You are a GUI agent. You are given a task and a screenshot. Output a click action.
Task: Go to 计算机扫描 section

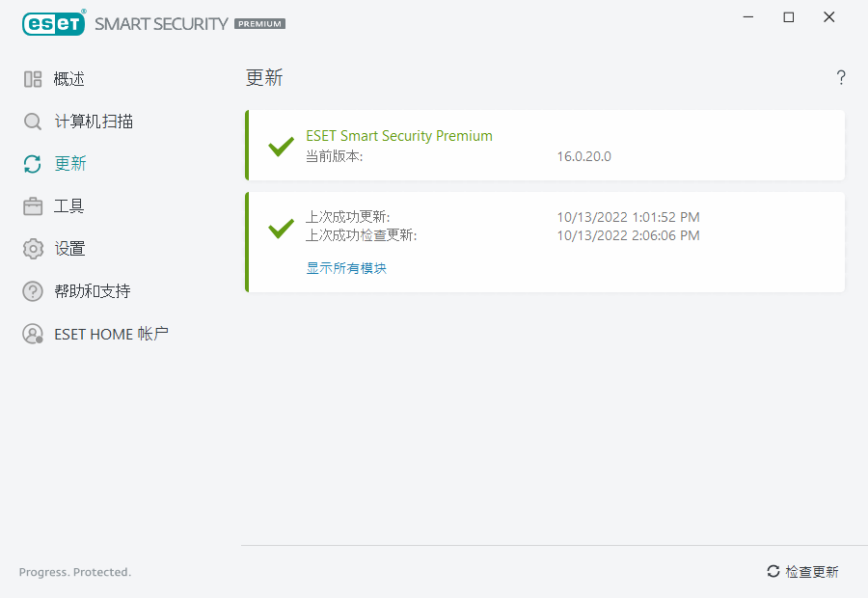coord(94,122)
